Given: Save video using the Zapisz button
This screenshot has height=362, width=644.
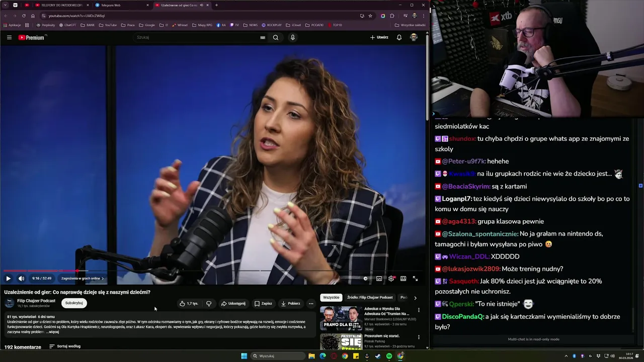Looking at the screenshot, I should point(263,303).
